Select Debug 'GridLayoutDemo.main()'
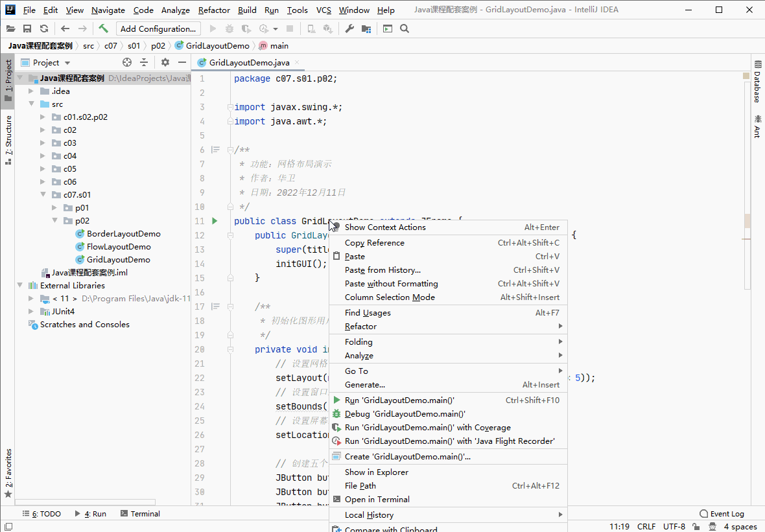Screen dimensions: 765x532 (449, 414)
